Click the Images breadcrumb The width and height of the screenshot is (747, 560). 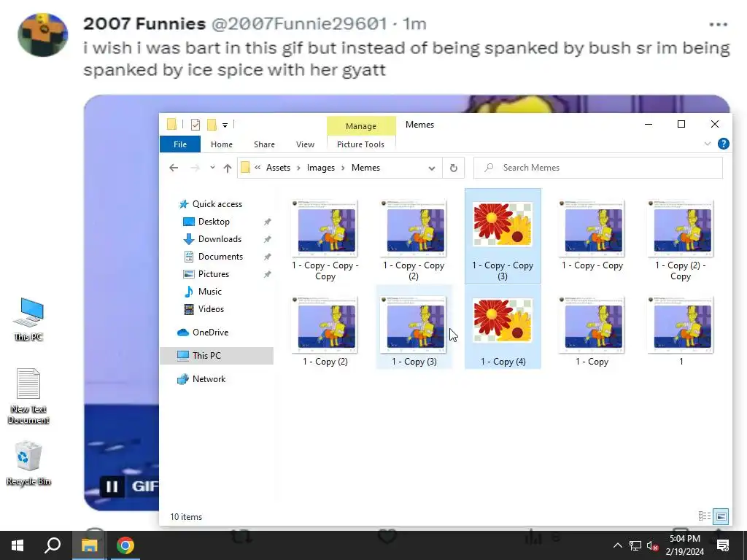321,168
